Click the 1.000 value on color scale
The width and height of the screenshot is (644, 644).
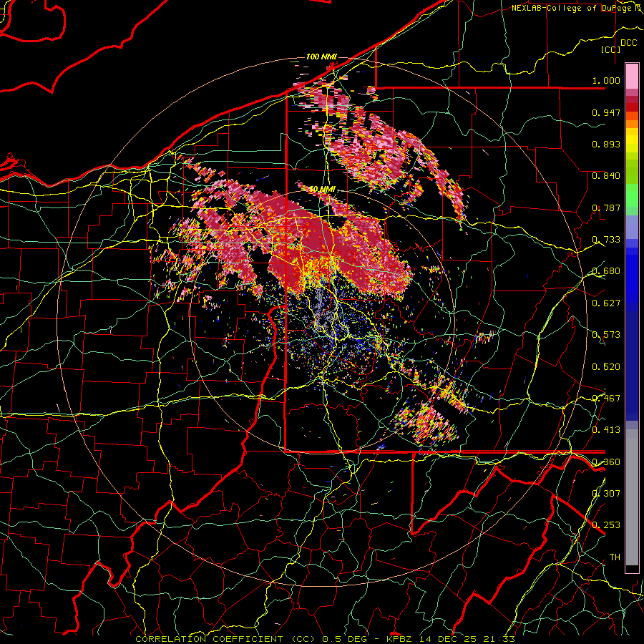(606, 80)
